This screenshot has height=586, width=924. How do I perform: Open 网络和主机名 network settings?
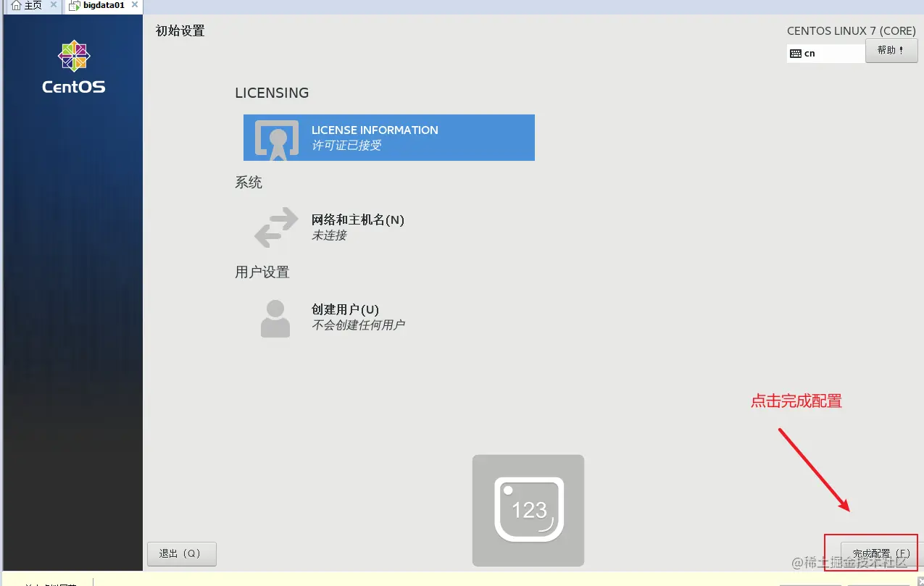pyautogui.click(x=357, y=219)
